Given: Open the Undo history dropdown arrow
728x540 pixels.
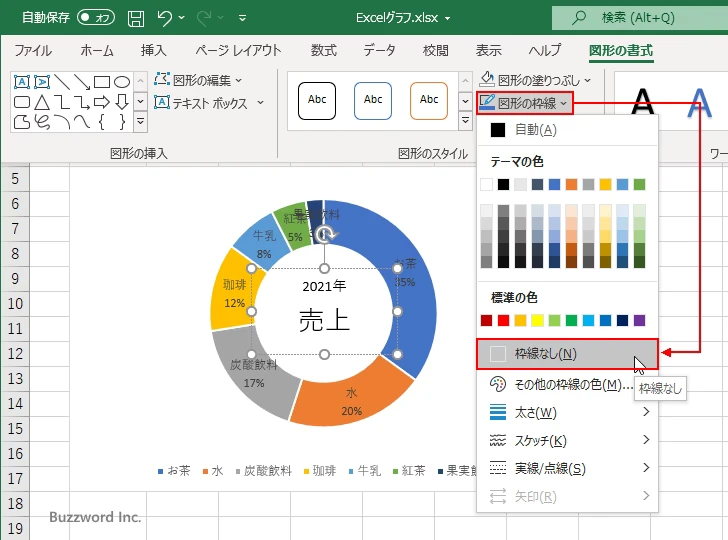Looking at the screenshot, I should (182, 18).
